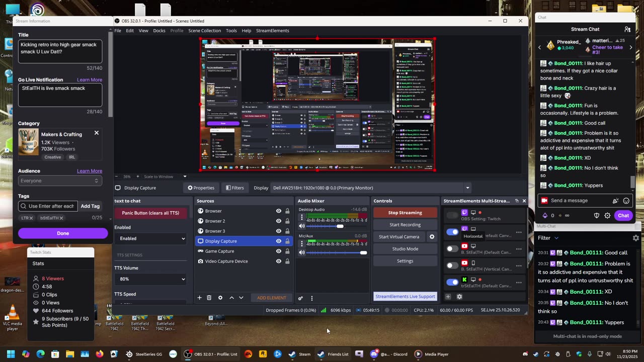The height and width of the screenshot is (362, 644).
Task: Disable Kick trStEalTH destination toggle
Action: [x=452, y=282]
